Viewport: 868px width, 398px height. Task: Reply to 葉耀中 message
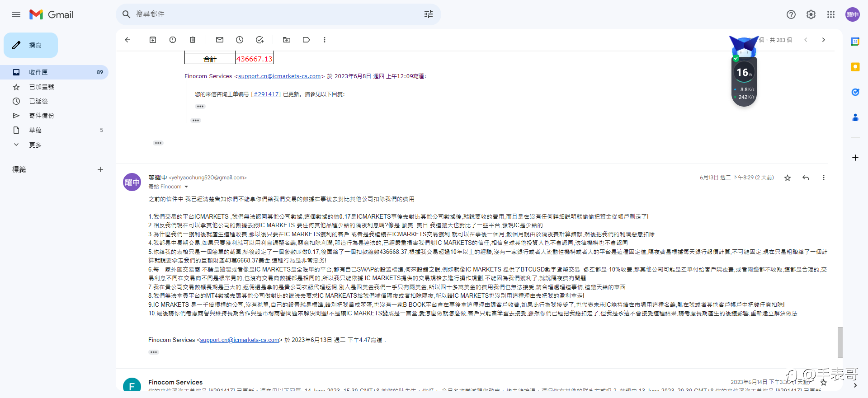tap(806, 178)
